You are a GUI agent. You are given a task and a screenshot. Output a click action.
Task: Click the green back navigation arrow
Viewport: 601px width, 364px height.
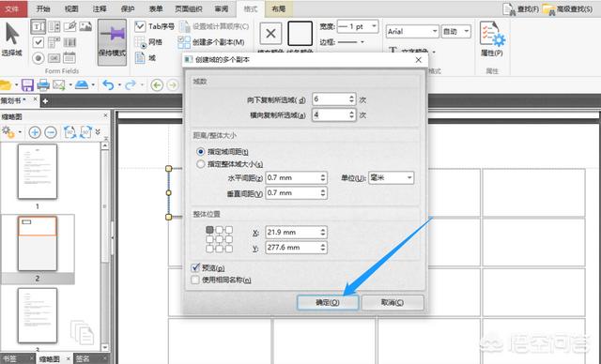(x=157, y=85)
